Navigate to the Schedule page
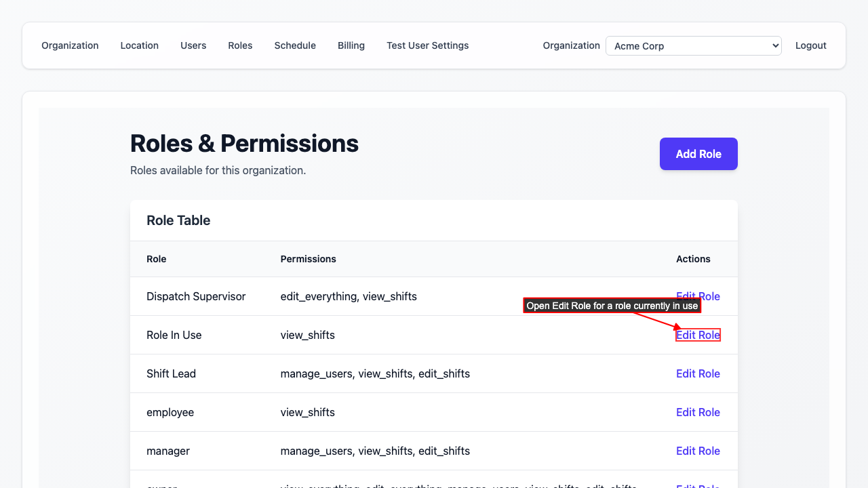 click(x=295, y=45)
